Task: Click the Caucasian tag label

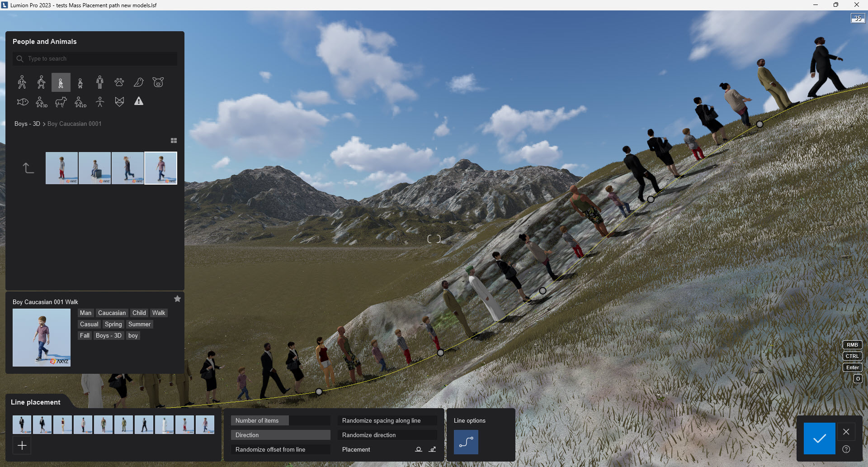Action: point(112,313)
